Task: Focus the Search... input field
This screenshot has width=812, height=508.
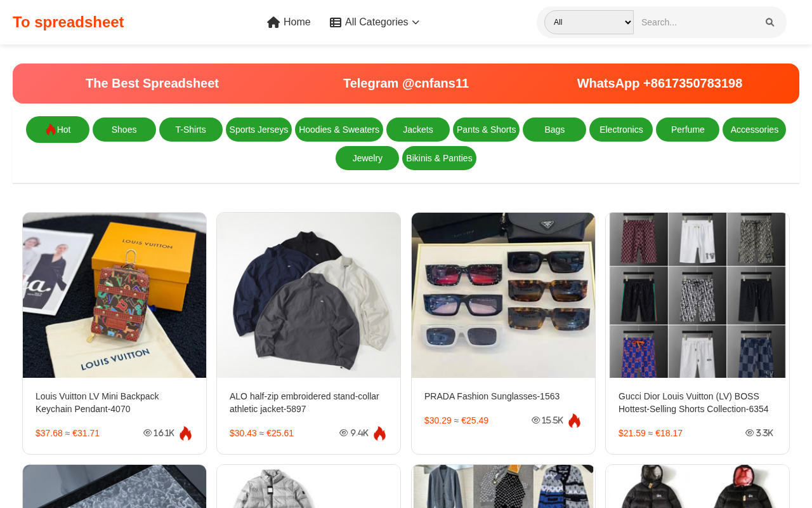Action: (697, 22)
